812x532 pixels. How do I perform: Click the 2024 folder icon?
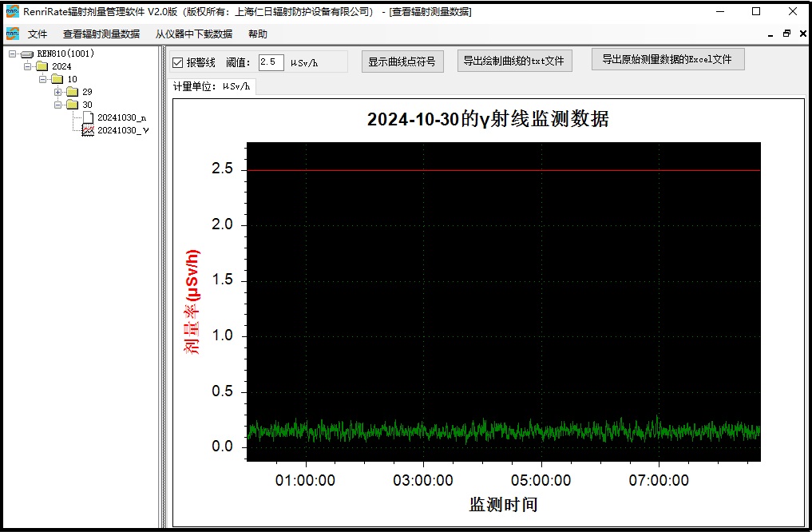tap(42, 66)
